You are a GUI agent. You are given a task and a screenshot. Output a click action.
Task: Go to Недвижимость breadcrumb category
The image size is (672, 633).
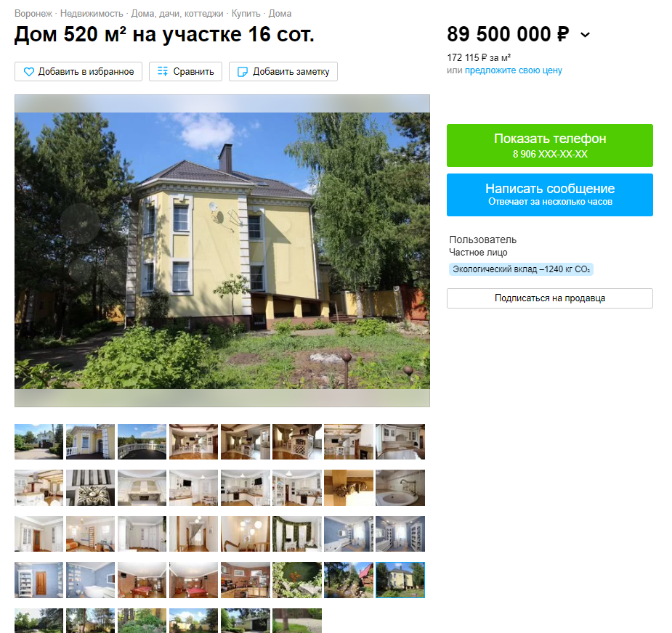click(x=92, y=13)
